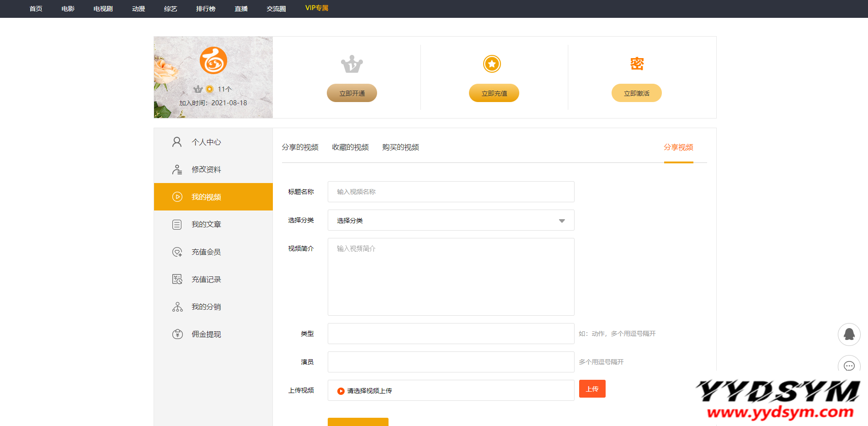868x426 pixels.
Task: Open QQ customer service penguin icon
Action: [849, 334]
